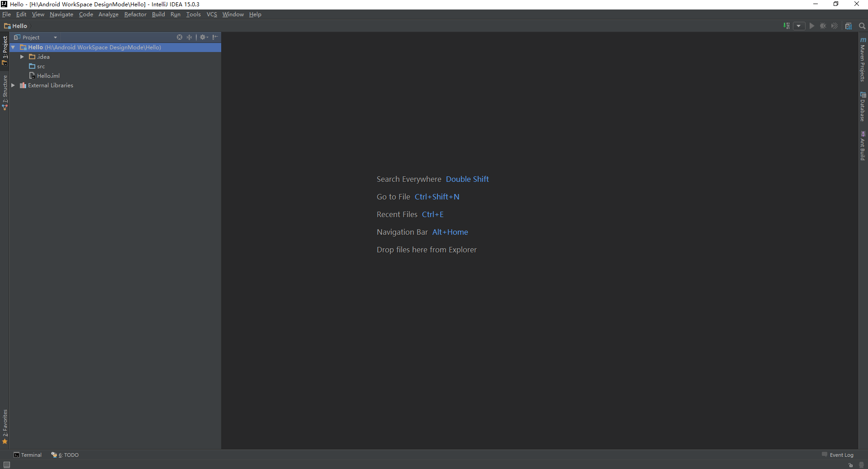
Task: Click the Alt+Home shortcut text
Action: (x=450, y=232)
